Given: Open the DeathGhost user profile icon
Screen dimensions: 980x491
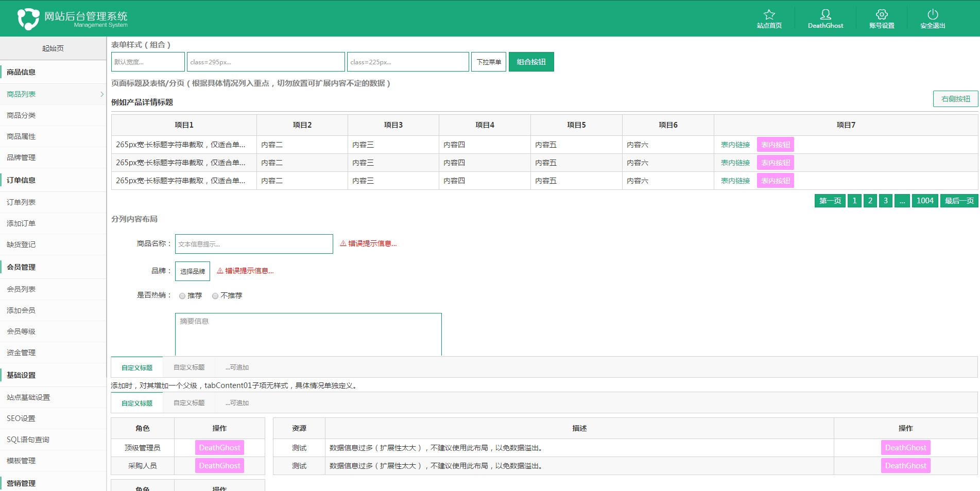Looking at the screenshot, I should pos(825,14).
